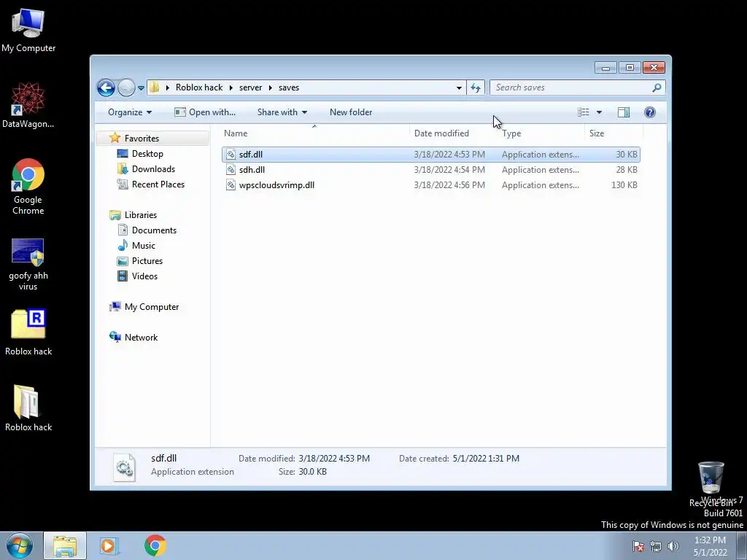Open the Organize menu
Image resolution: width=747 pixels, height=560 pixels.
130,112
